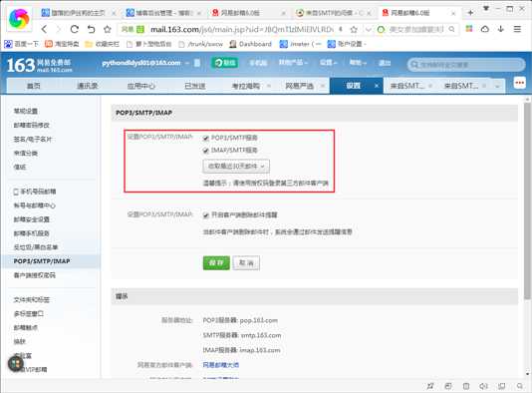Open the 淘宝特卖 bookmark

click(x=62, y=44)
